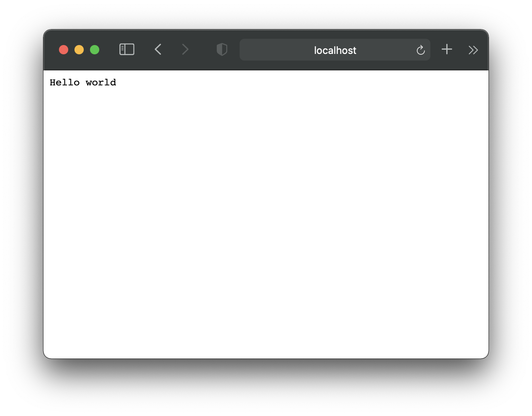Reload the localhost page
532x416 pixels.
(x=420, y=50)
